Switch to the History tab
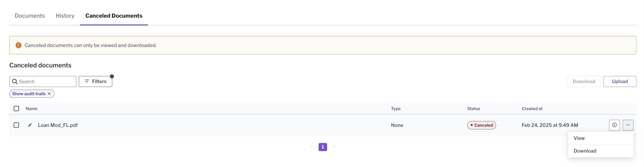 tap(65, 16)
